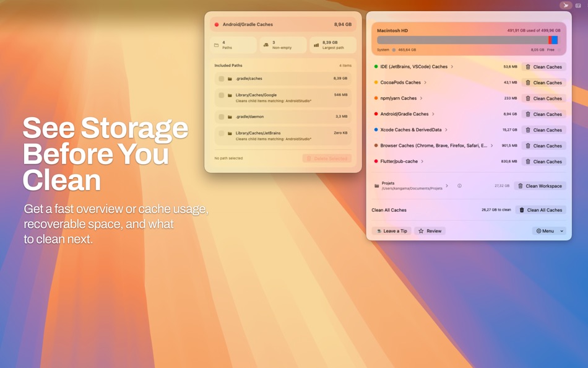Click the "491,91 GB used of 499,96 GB" text
Screen dimensions: 588x368
tap(534, 30)
